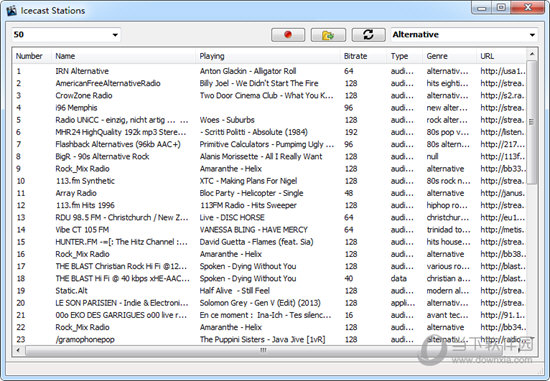Click the horizontal scrollbar left arrow
The image size is (550, 381).
pyautogui.click(x=18, y=350)
